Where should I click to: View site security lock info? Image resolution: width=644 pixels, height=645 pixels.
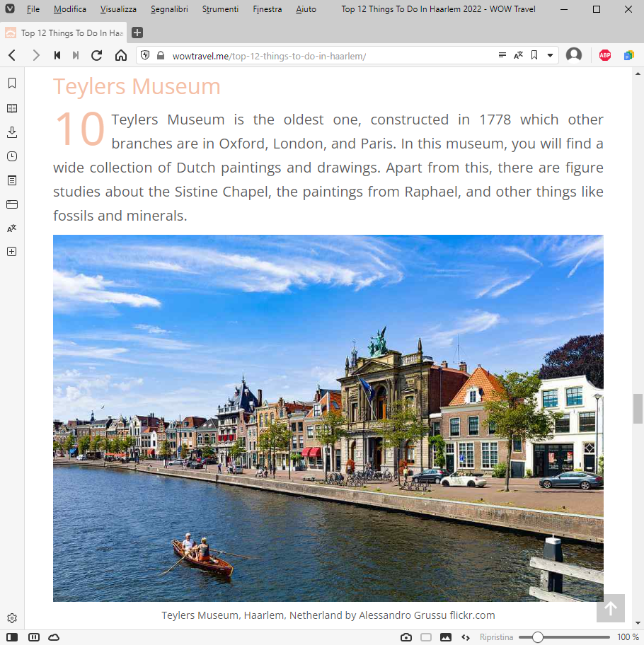pyautogui.click(x=161, y=56)
